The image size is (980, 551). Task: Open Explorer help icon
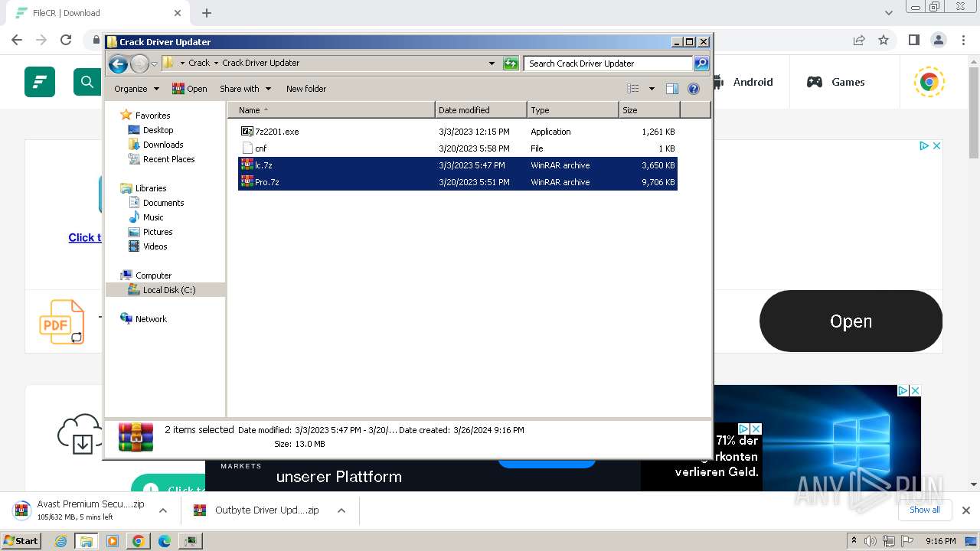pyautogui.click(x=694, y=89)
